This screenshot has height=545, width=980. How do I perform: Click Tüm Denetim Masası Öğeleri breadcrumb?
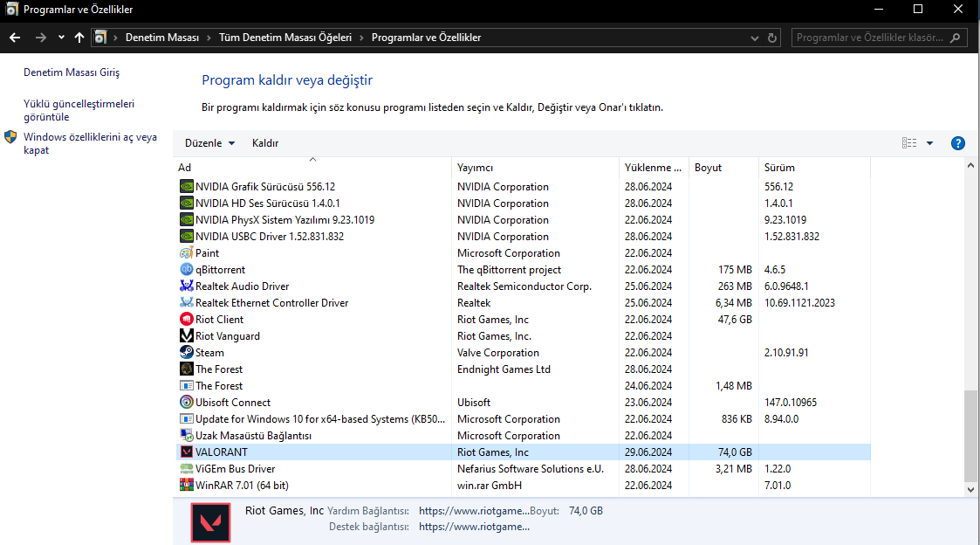[x=285, y=38]
